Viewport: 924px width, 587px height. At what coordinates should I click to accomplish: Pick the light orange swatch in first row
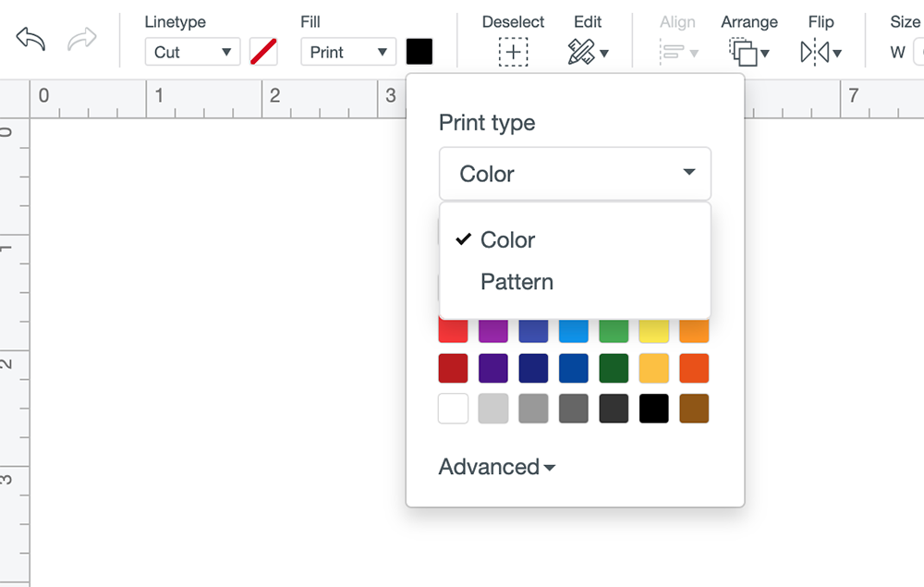694,331
